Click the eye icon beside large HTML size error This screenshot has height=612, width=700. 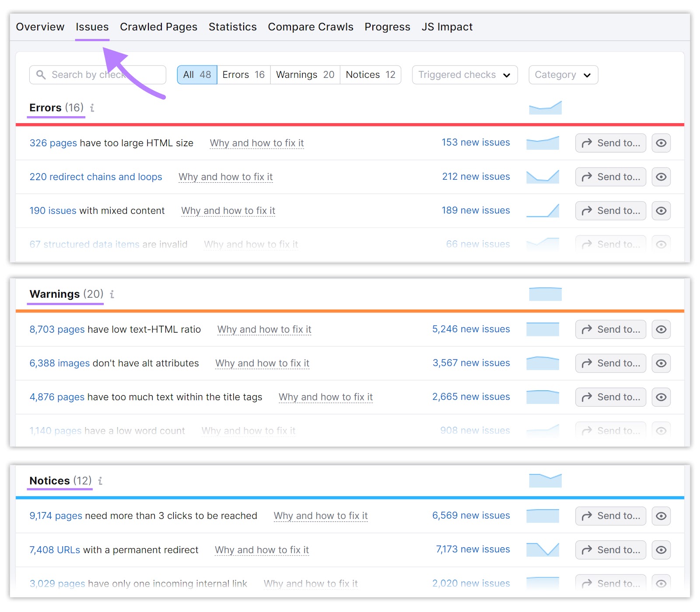(661, 143)
